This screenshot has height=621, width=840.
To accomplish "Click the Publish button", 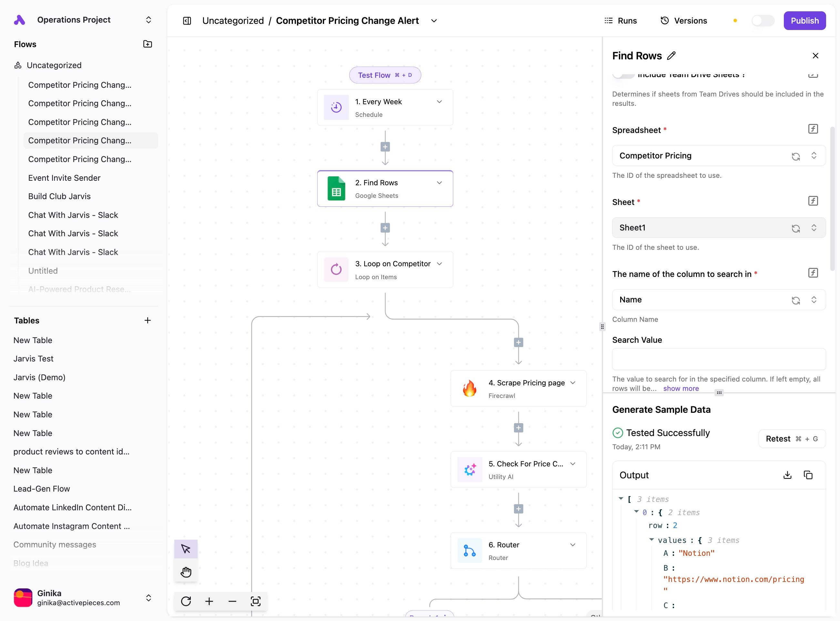I will 804,21.
